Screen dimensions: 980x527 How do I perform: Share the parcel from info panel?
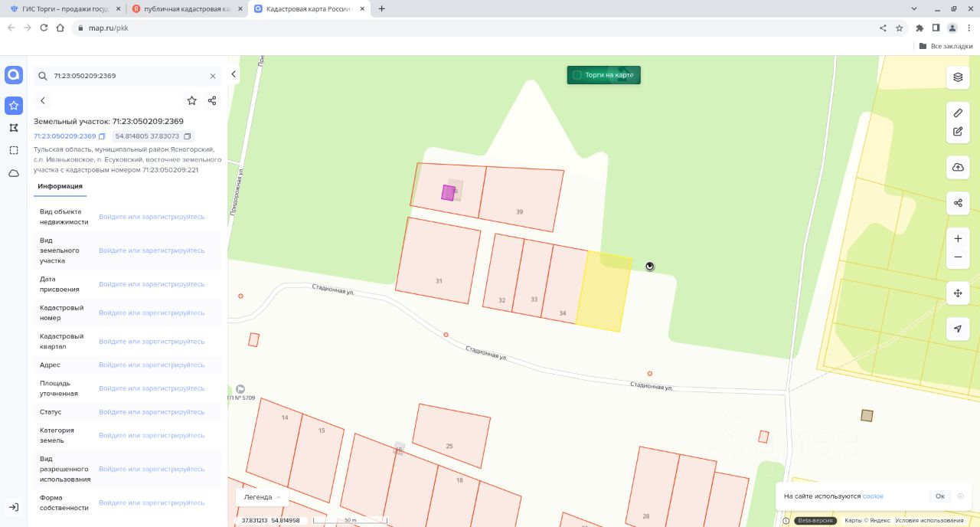tap(212, 100)
